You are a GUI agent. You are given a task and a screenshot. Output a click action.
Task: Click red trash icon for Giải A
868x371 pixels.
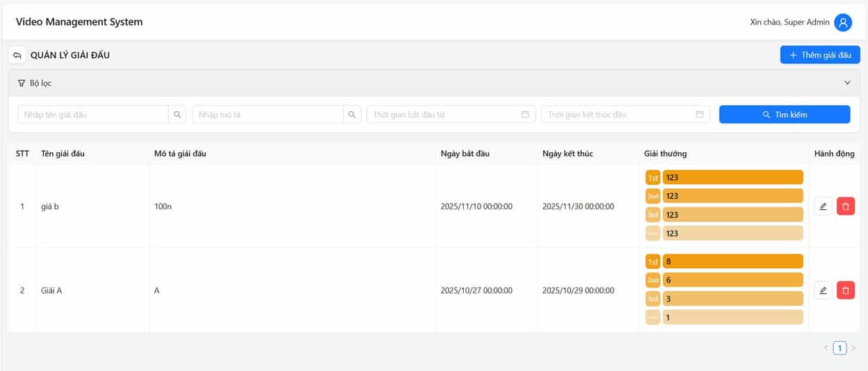coord(845,290)
